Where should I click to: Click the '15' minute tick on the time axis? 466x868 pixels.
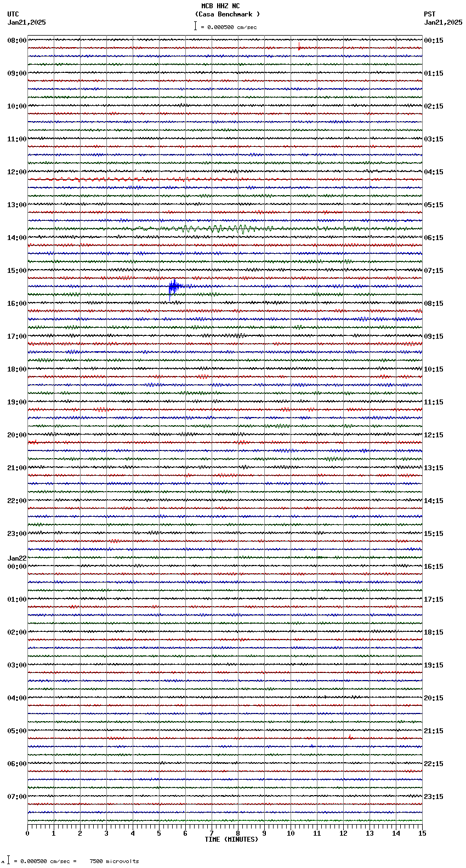click(x=422, y=833)
